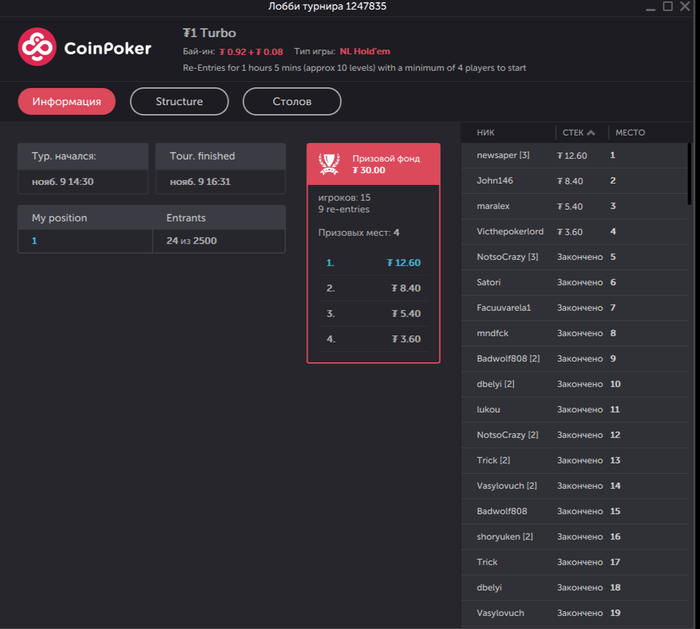
Task: Select player Vasylovuch [2] row
Action: coord(574,486)
